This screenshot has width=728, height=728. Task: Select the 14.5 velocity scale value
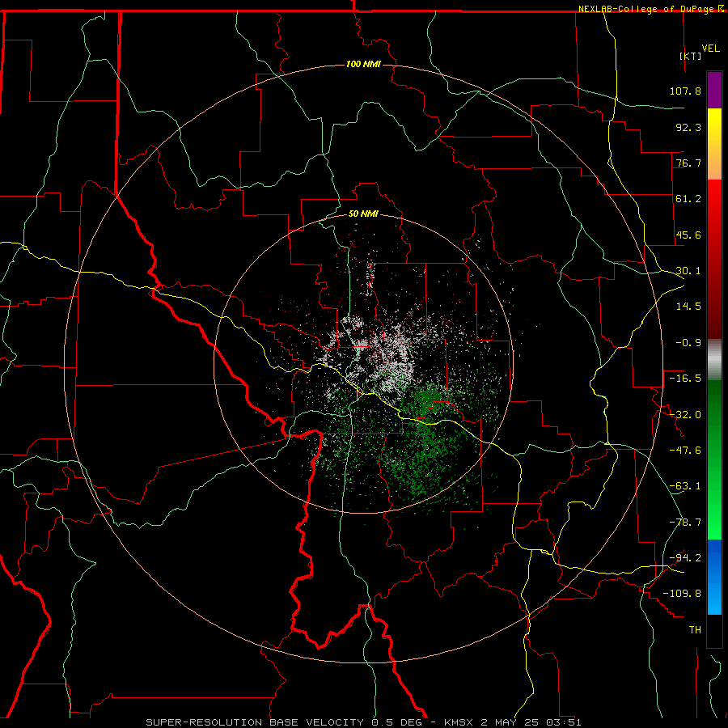click(x=688, y=307)
